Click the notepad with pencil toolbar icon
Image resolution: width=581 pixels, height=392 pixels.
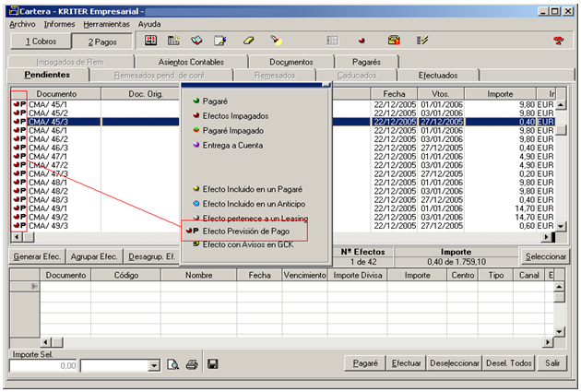pyautogui.click(x=219, y=40)
